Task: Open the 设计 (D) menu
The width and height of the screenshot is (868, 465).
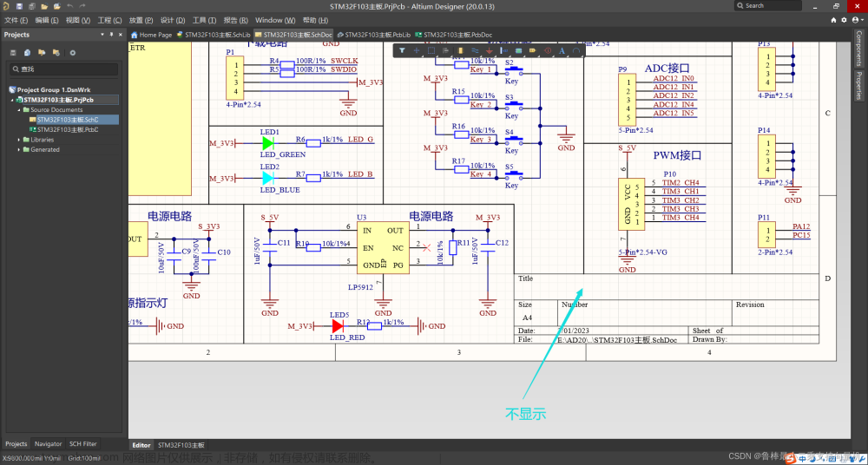Action: pos(173,20)
